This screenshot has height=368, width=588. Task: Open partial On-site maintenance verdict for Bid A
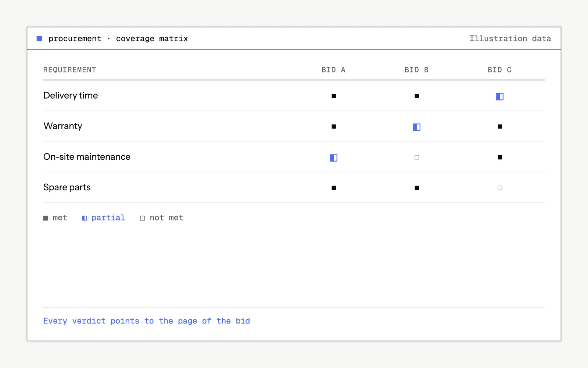point(334,158)
